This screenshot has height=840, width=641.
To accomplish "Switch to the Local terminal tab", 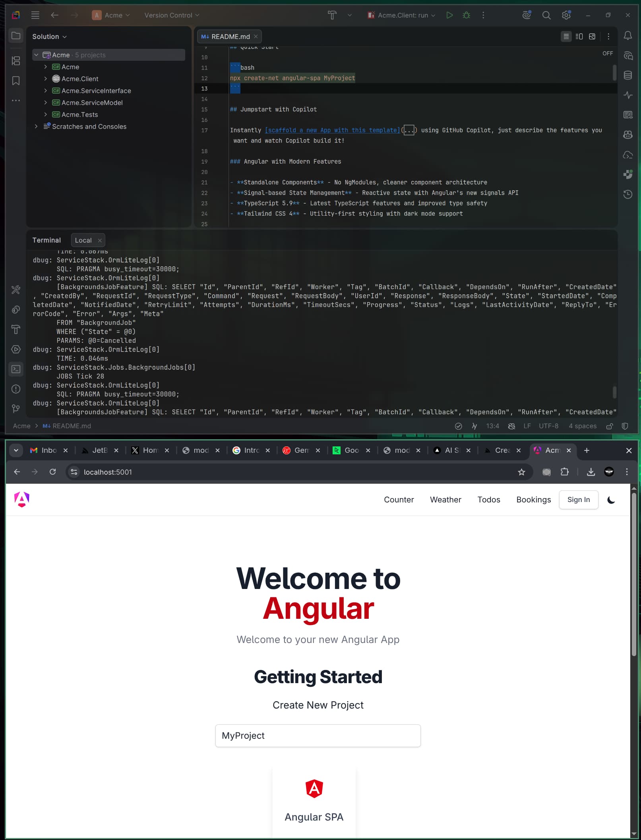I will [x=83, y=240].
